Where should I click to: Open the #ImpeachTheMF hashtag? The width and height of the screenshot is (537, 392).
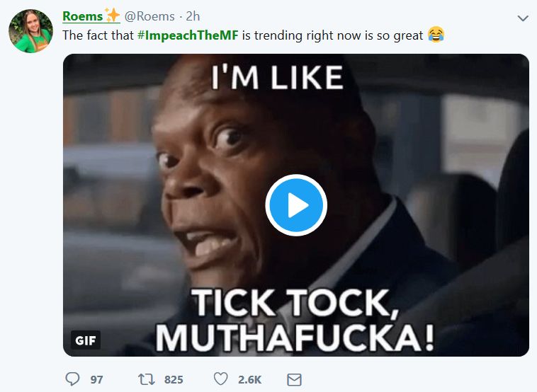point(188,35)
